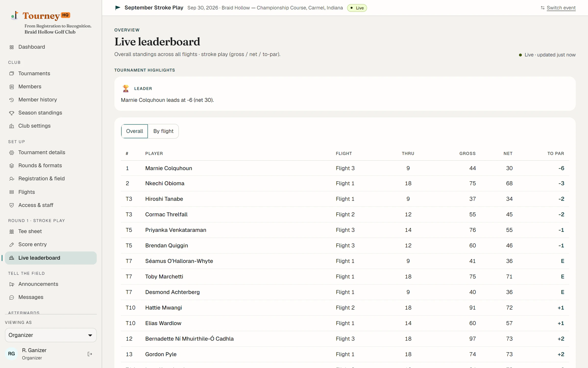Click the Rounds & formats layers icon
The width and height of the screenshot is (588, 368).
point(12,166)
